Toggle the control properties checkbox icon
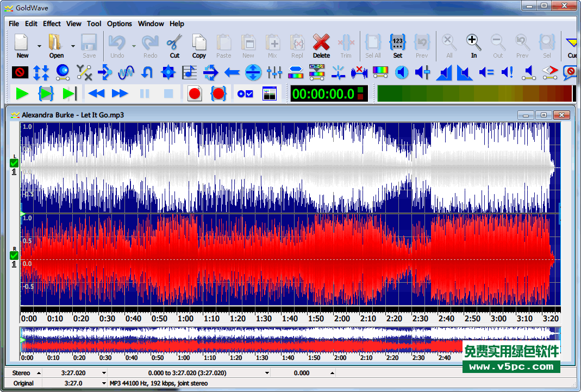This screenshot has width=581, height=392. [245, 94]
